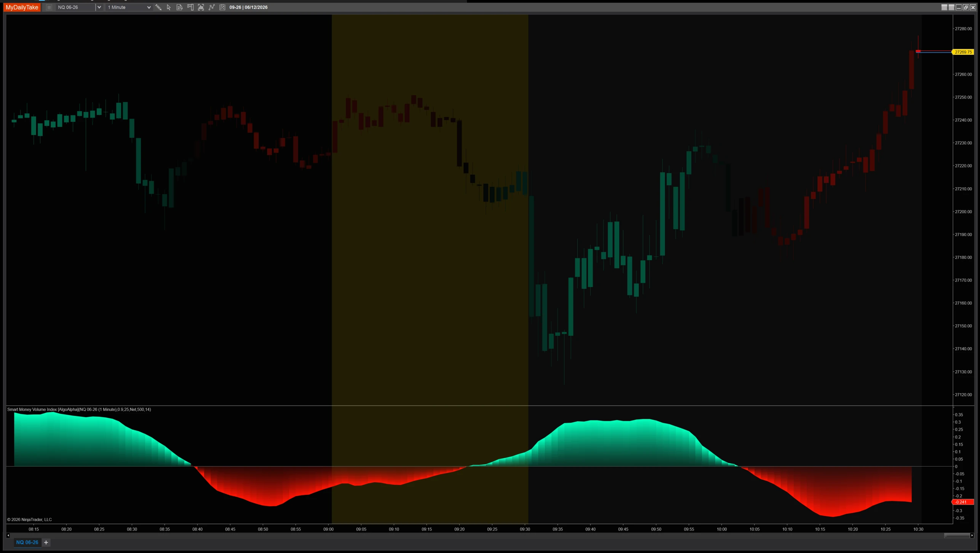The width and height of the screenshot is (980, 553).
Task: Add a new chart tab with plus button
Action: pyautogui.click(x=46, y=542)
